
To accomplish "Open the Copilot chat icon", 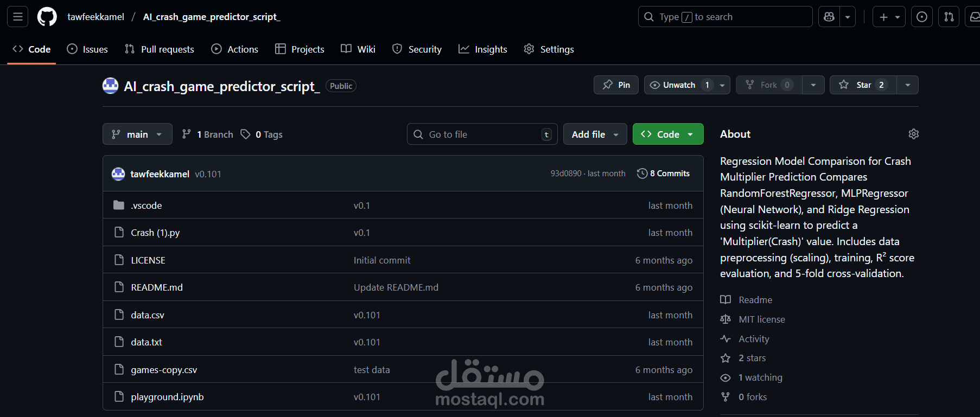I will pos(829,17).
